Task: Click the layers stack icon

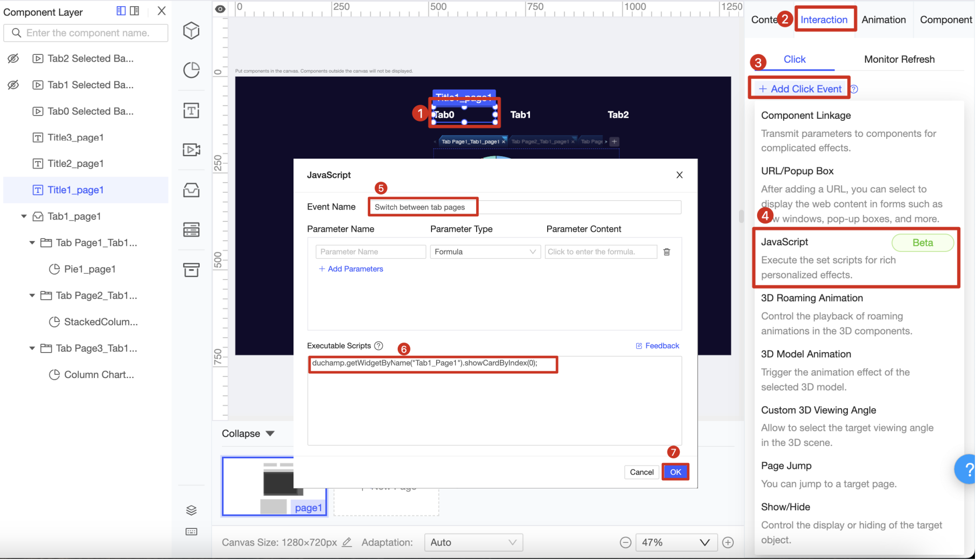Action: point(191,510)
